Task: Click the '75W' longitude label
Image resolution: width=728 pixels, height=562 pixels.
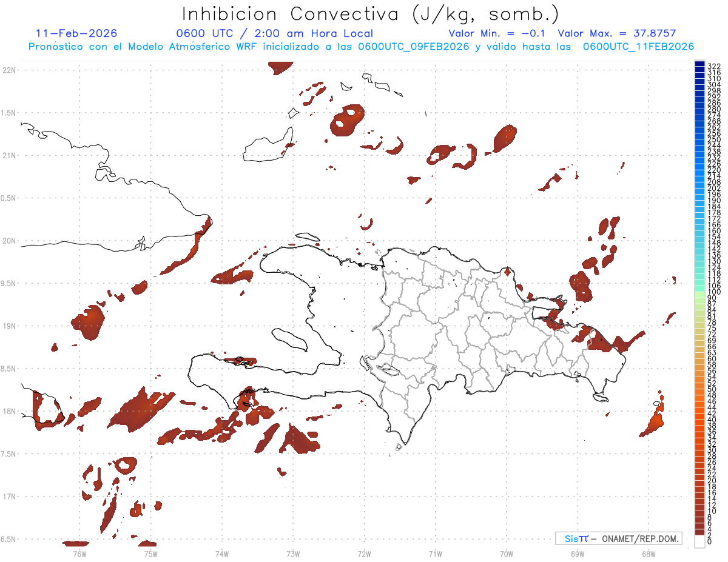Action: pos(150,554)
